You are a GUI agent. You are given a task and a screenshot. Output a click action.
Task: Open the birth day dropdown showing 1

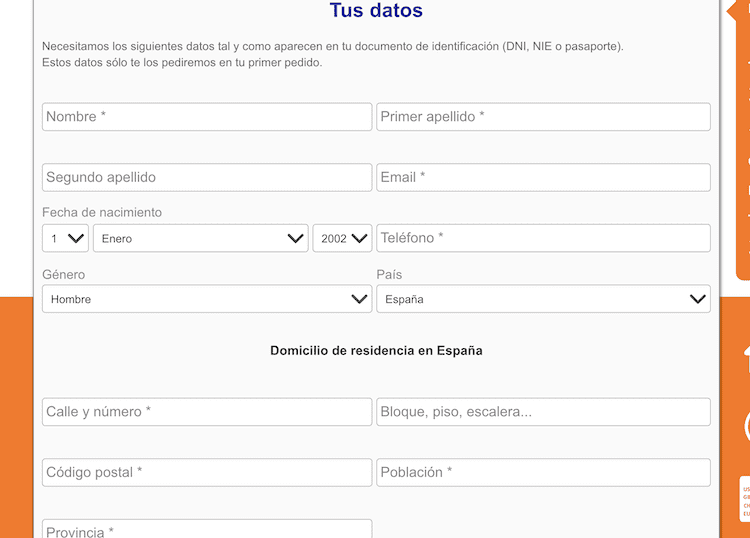click(x=65, y=238)
